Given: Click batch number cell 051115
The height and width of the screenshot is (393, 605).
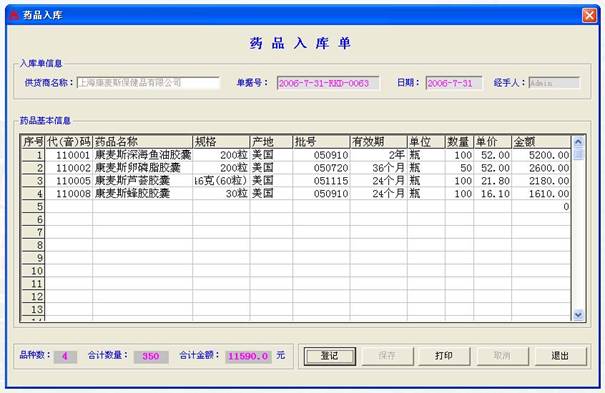Looking at the screenshot, I should click(321, 180).
